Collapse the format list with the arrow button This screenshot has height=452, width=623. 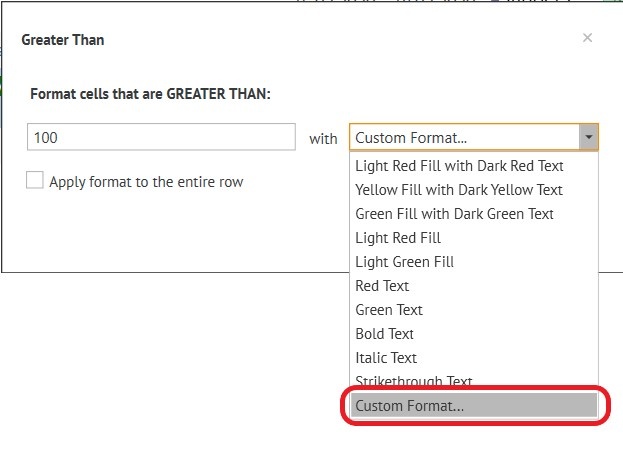tap(589, 138)
